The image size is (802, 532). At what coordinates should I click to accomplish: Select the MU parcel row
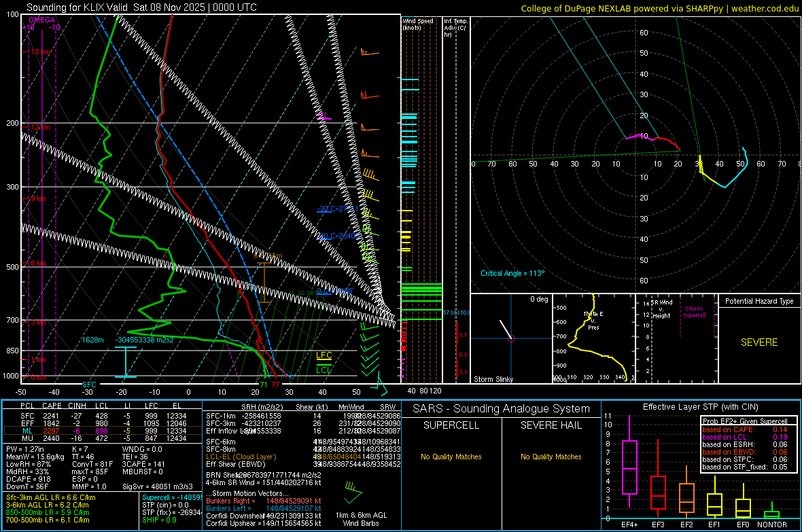tap(103, 438)
